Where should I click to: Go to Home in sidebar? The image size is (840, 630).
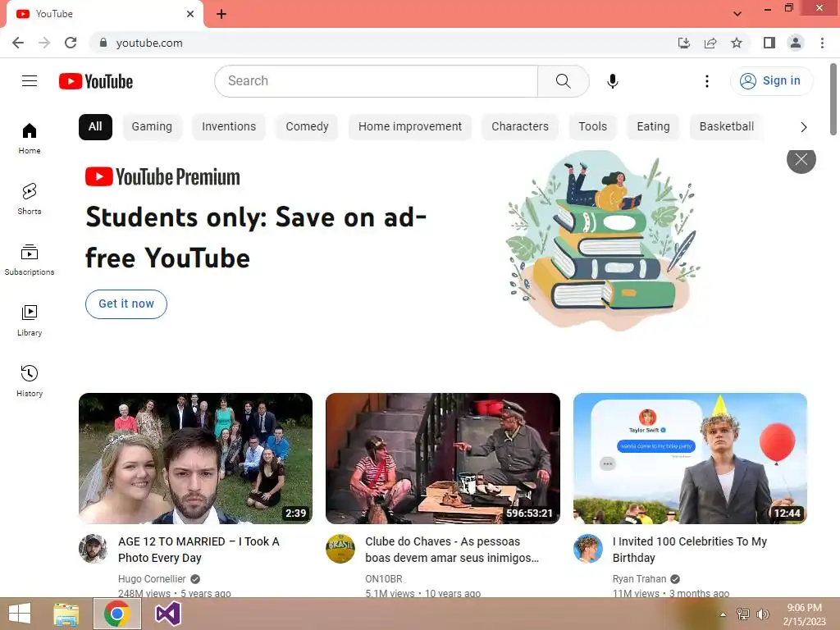pos(30,138)
